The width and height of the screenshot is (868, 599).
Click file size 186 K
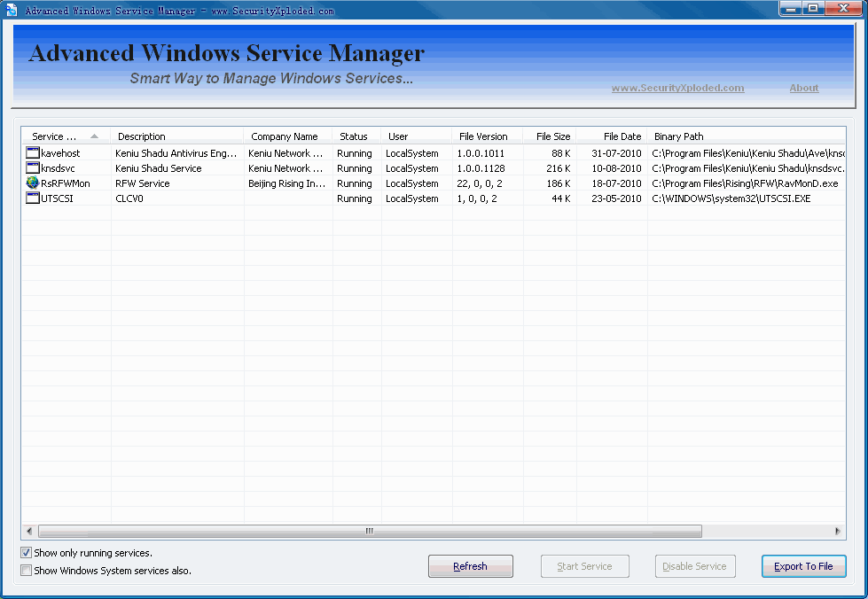pyautogui.click(x=558, y=183)
